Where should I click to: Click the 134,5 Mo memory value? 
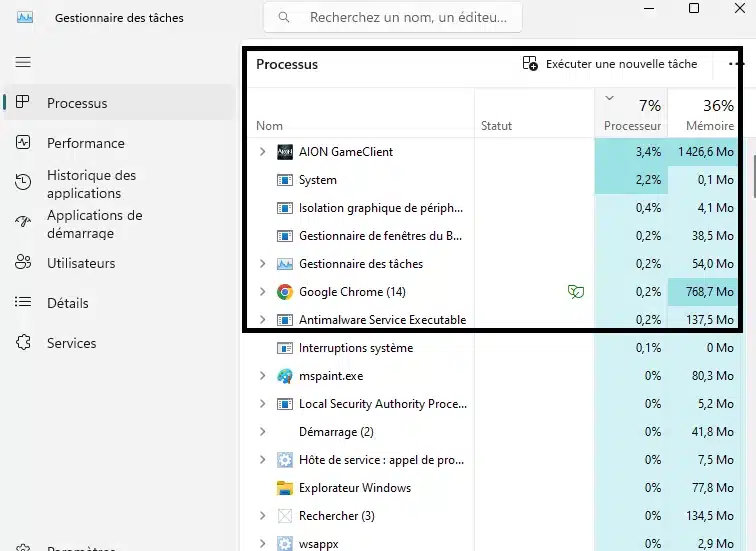[x=710, y=516]
